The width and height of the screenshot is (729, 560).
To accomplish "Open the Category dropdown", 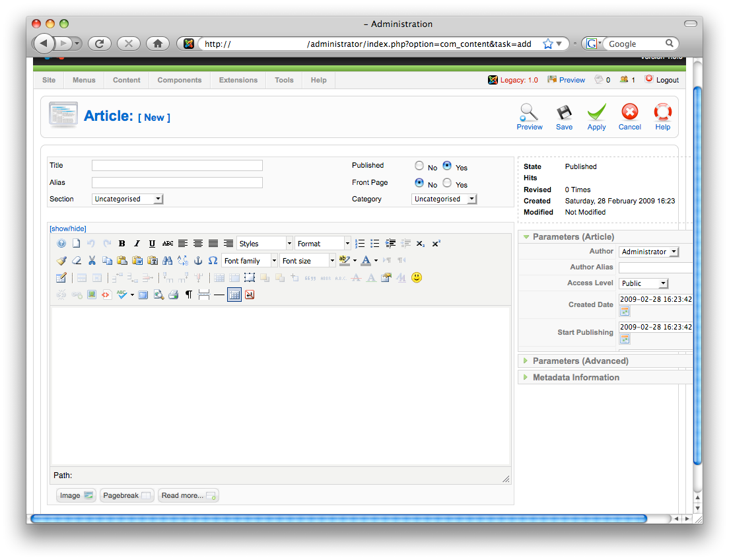I will point(444,199).
